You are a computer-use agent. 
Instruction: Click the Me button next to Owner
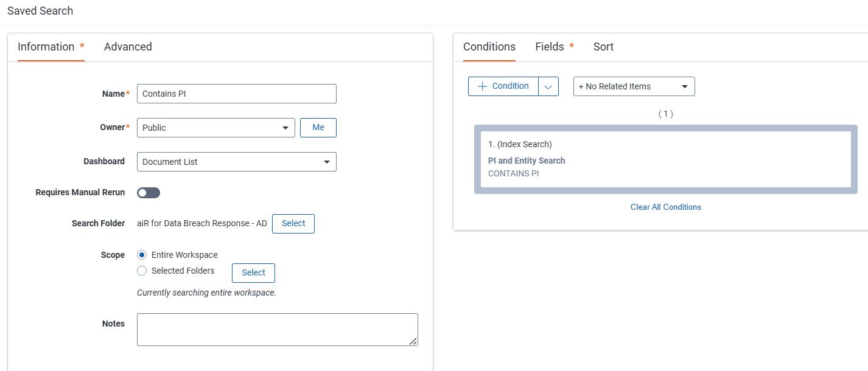point(318,128)
